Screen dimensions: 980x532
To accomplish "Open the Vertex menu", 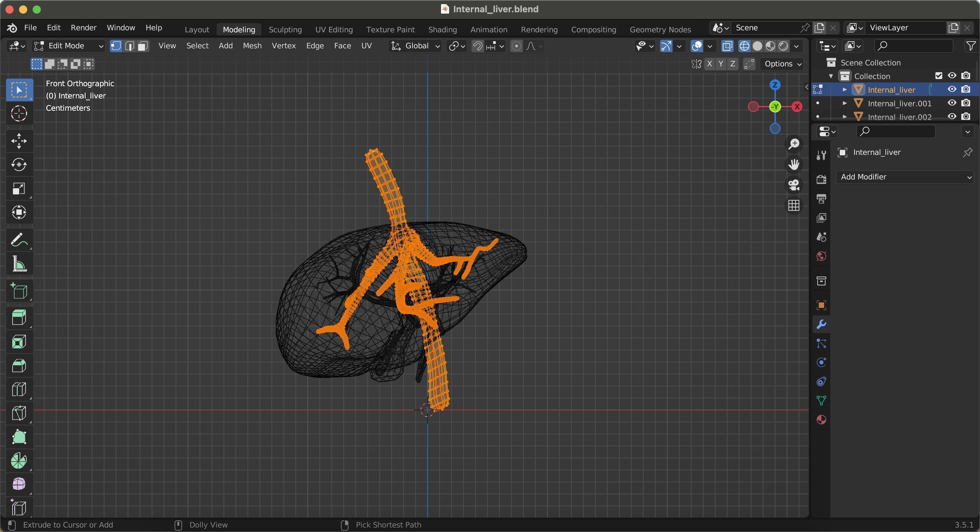I will [x=283, y=46].
